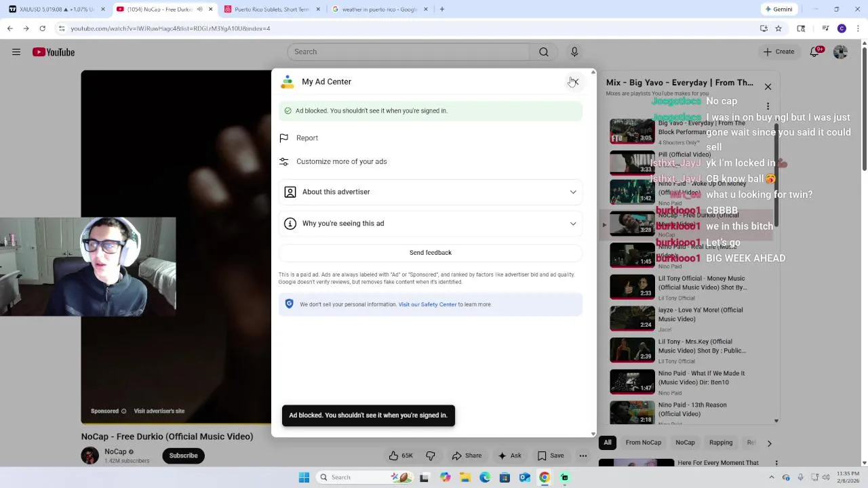Click the advertiser person icon
868x488 pixels.
pos(290,192)
